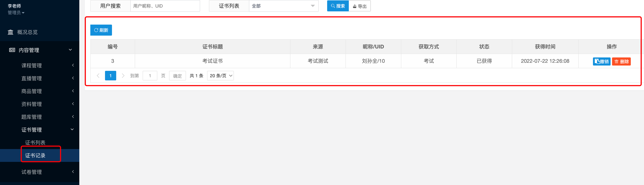This screenshot has width=644, height=185.
Task: Open 直播管理 in the sidebar
Action: pyautogui.click(x=32, y=78)
